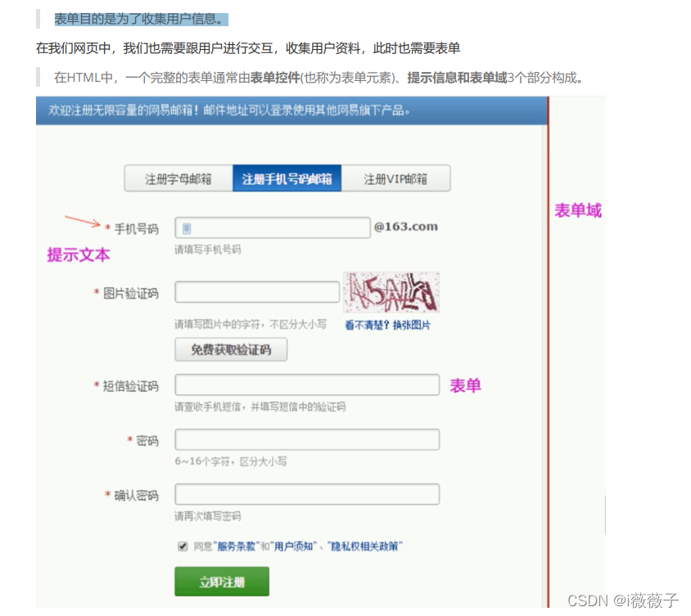691x616 pixels.
Task: Click the 确认密码 field label
Action: [136, 496]
